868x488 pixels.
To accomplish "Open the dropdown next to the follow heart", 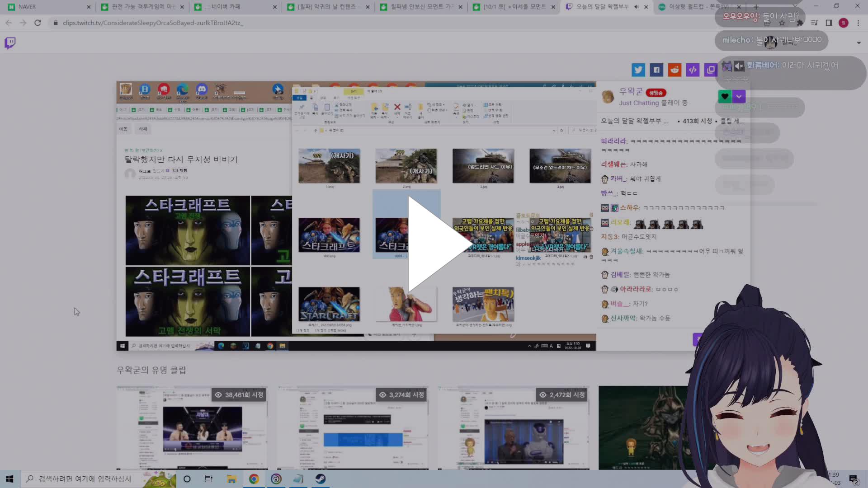I will click(739, 96).
